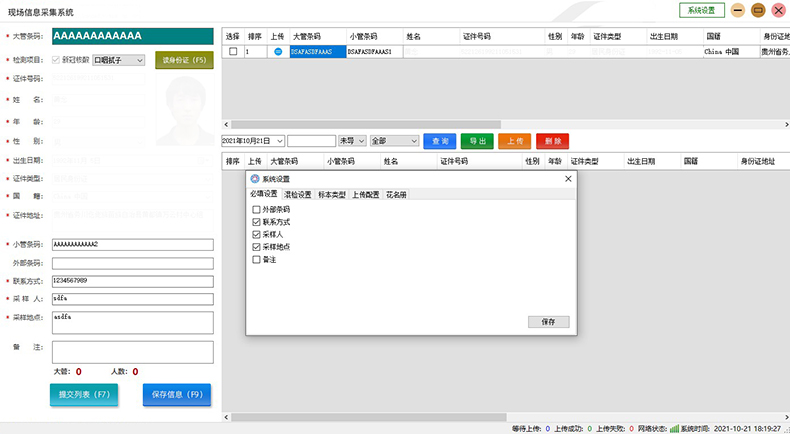Close the 系统设置 dialog with X
The height and width of the screenshot is (434, 790).
[569, 178]
